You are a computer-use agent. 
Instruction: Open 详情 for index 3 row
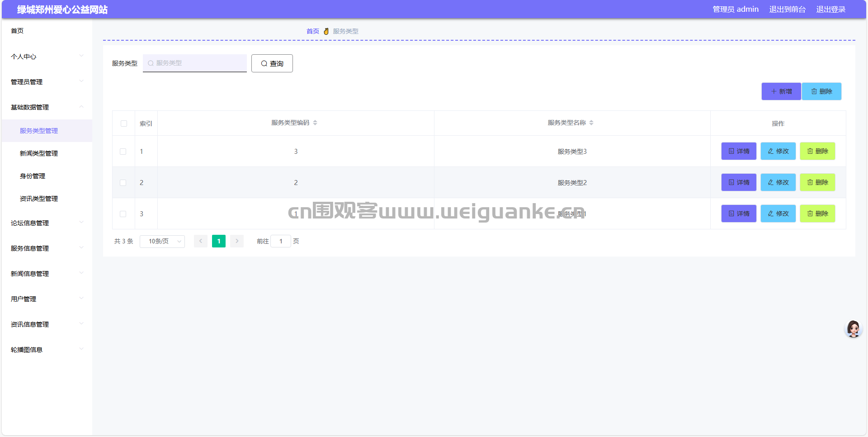pos(739,214)
